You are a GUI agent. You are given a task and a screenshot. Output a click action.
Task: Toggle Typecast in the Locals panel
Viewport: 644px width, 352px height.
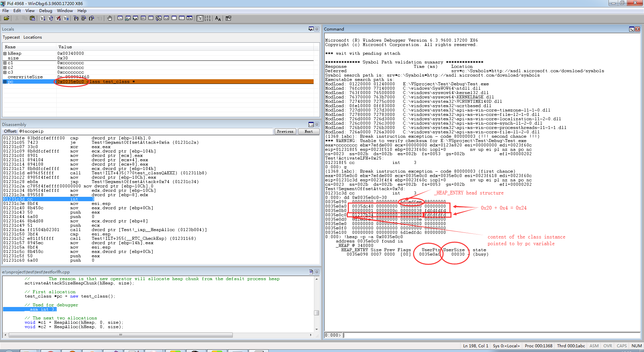(11, 37)
